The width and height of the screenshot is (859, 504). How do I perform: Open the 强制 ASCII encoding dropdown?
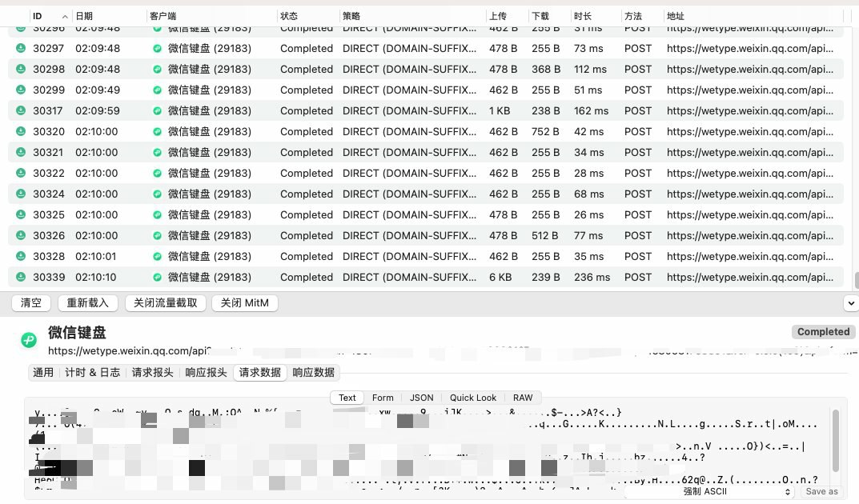click(710, 491)
